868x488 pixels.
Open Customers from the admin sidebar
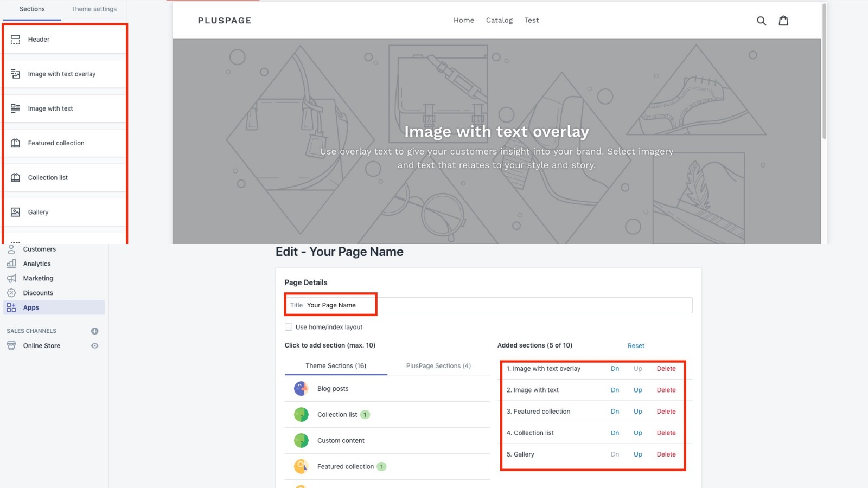click(x=11, y=249)
